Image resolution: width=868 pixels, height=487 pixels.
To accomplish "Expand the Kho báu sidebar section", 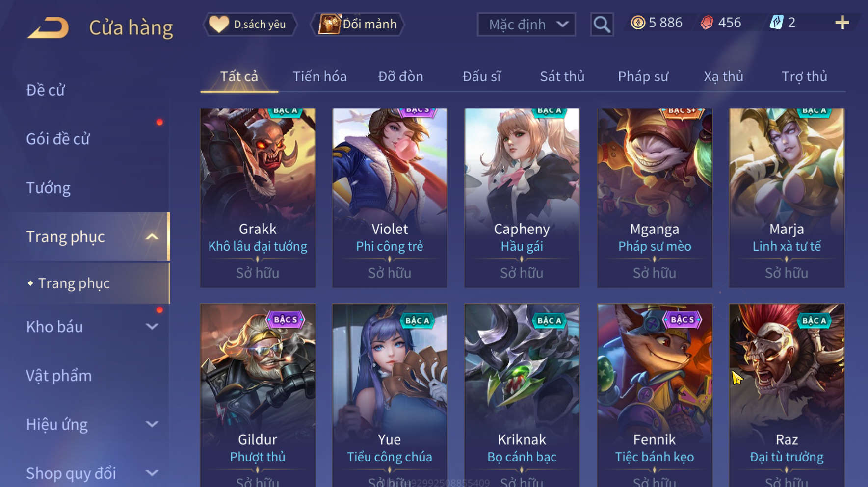I will pyautogui.click(x=152, y=327).
